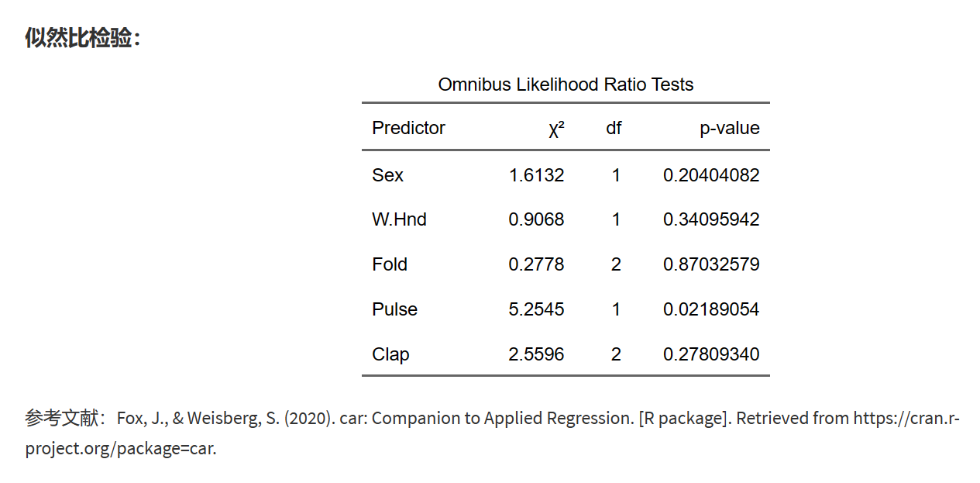Select the Pulse predictor cell
The image size is (980, 483).
[394, 309]
